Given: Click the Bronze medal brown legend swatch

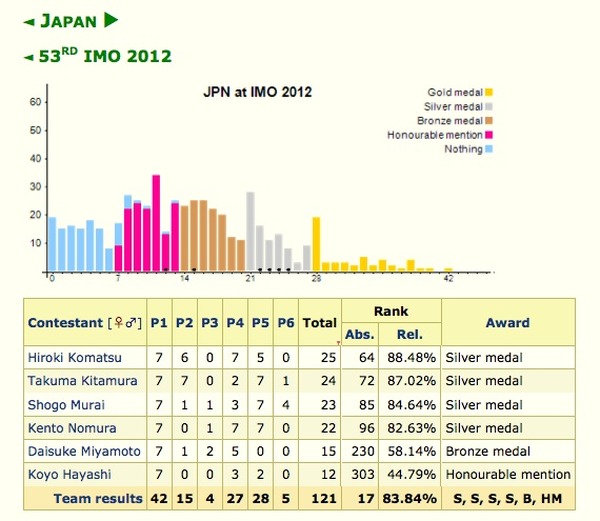Looking at the screenshot, I should point(489,120).
